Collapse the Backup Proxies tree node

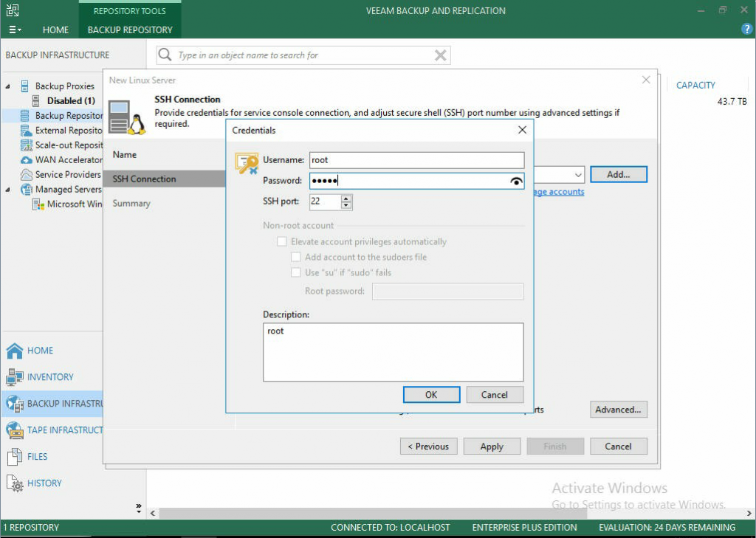pos(7,86)
